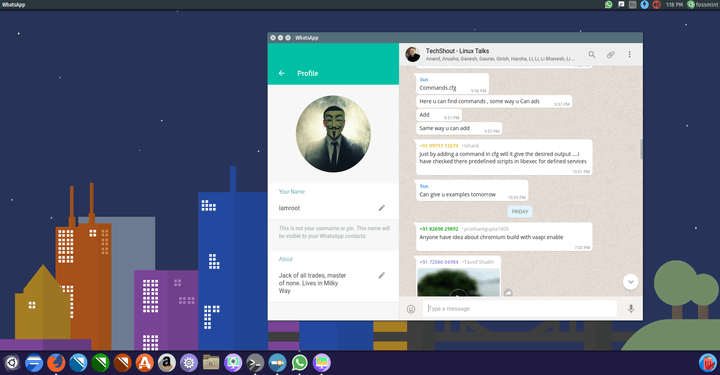The height and width of the screenshot is (375, 720).
Task: Open the shared image from Tausif Shaikh
Action: [x=458, y=282]
